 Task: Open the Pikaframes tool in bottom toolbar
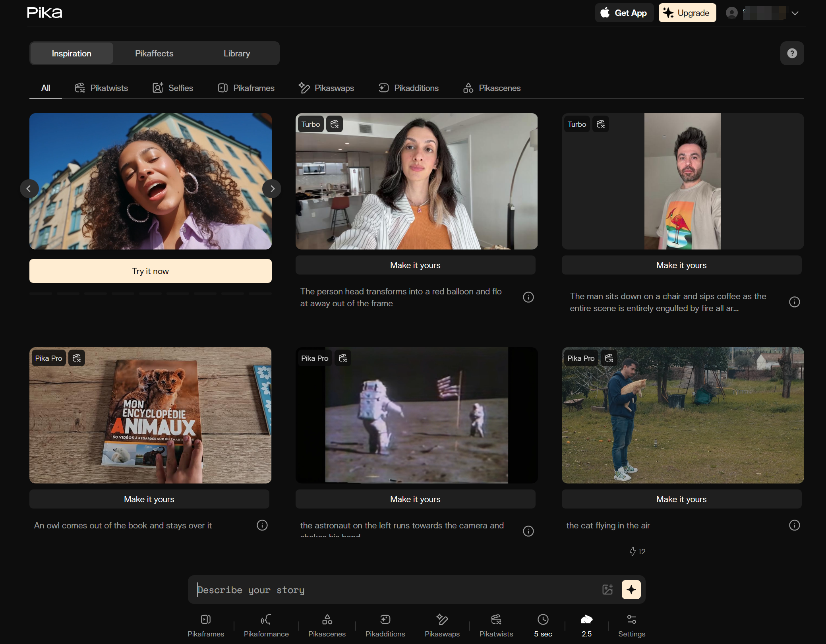(x=206, y=625)
